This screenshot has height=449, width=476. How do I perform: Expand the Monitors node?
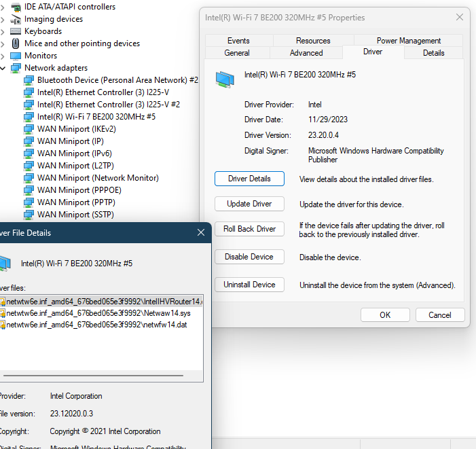coord(3,56)
